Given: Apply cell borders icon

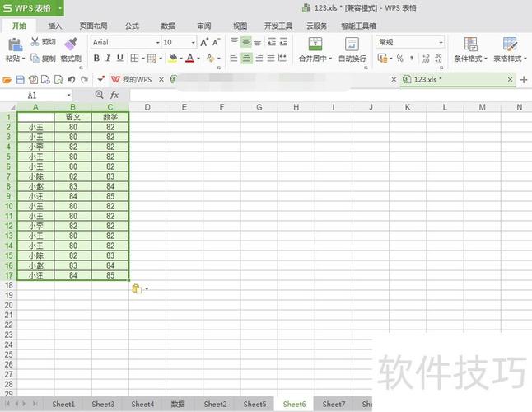Looking at the screenshot, I should (135, 58).
